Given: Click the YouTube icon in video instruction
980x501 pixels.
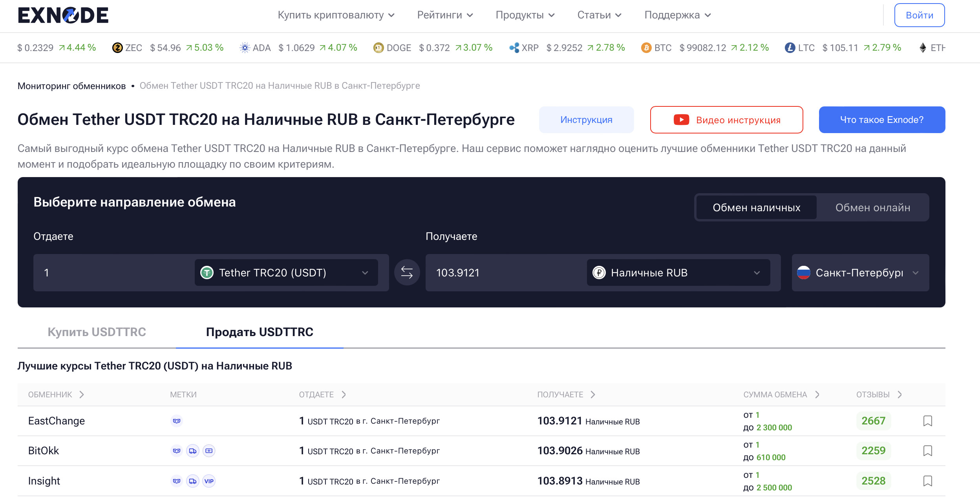Looking at the screenshot, I should [681, 120].
